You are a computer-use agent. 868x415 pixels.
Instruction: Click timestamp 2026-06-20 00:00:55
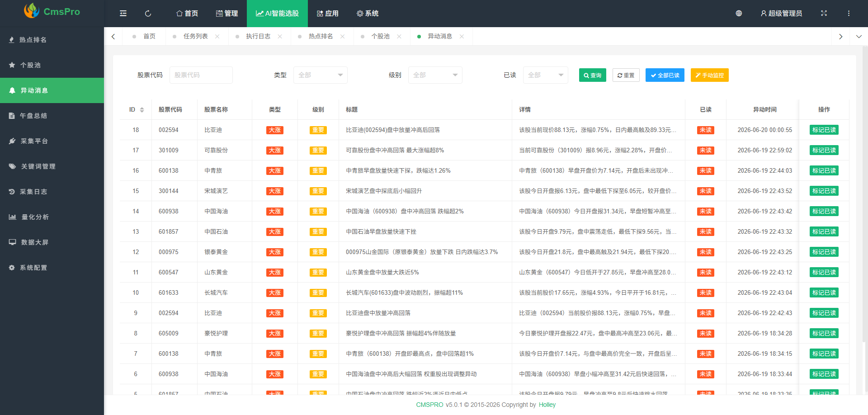[765, 130]
